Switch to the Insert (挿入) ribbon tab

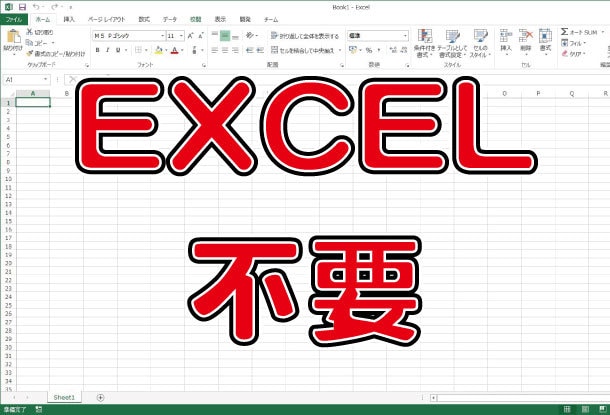coord(69,19)
